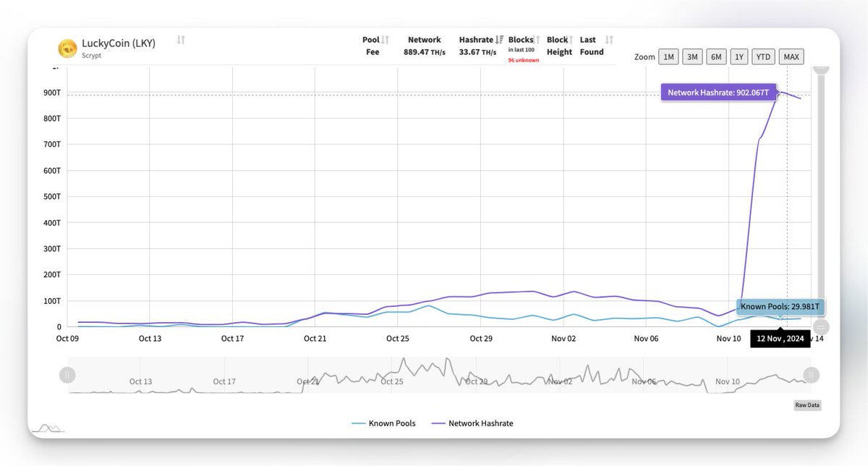868x466 pixels.
Task: Click the Nov 02 x-axis label
Action: coord(563,338)
